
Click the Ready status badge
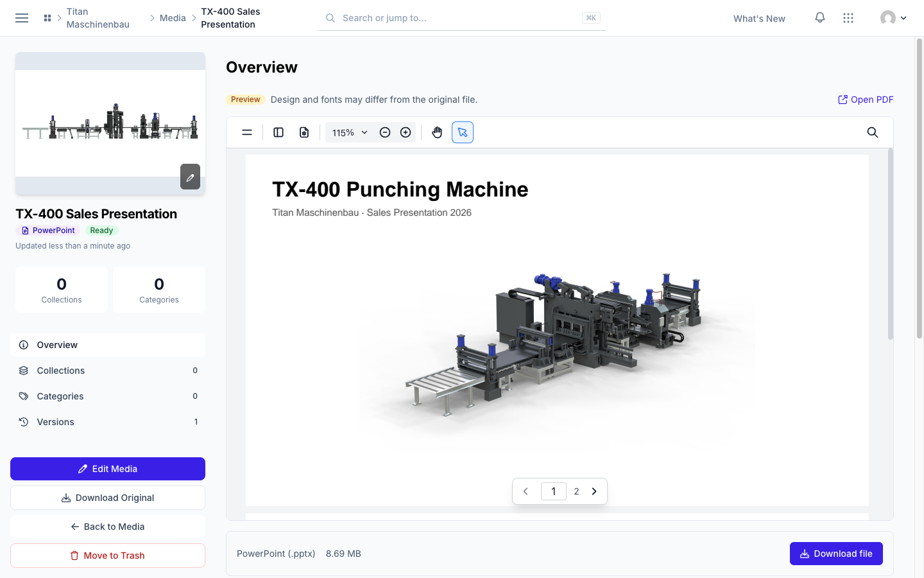101,231
